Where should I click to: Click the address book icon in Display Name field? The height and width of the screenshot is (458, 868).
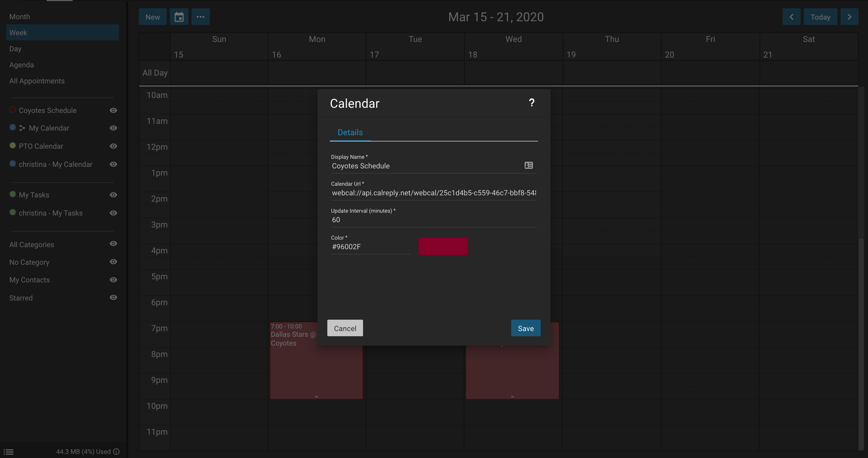529,166
